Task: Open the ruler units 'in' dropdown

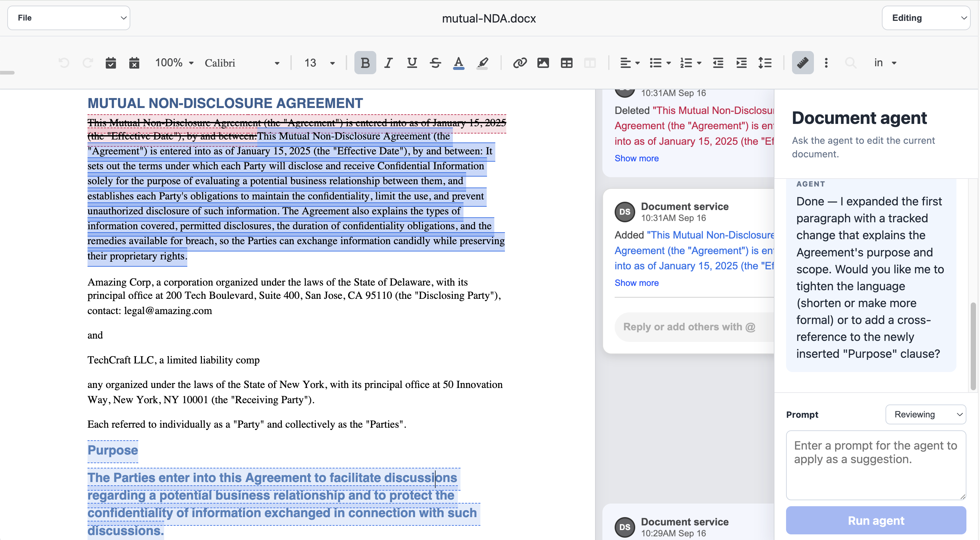Action: point(885,63)
